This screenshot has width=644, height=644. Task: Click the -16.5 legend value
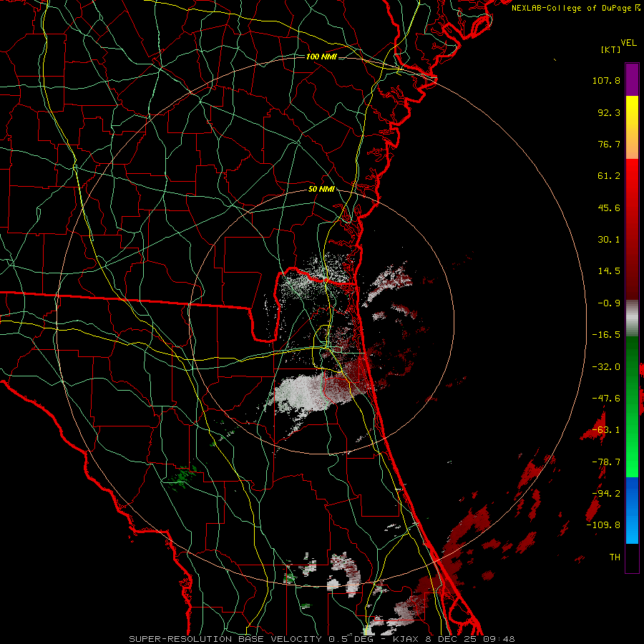[x=606, y=335]
